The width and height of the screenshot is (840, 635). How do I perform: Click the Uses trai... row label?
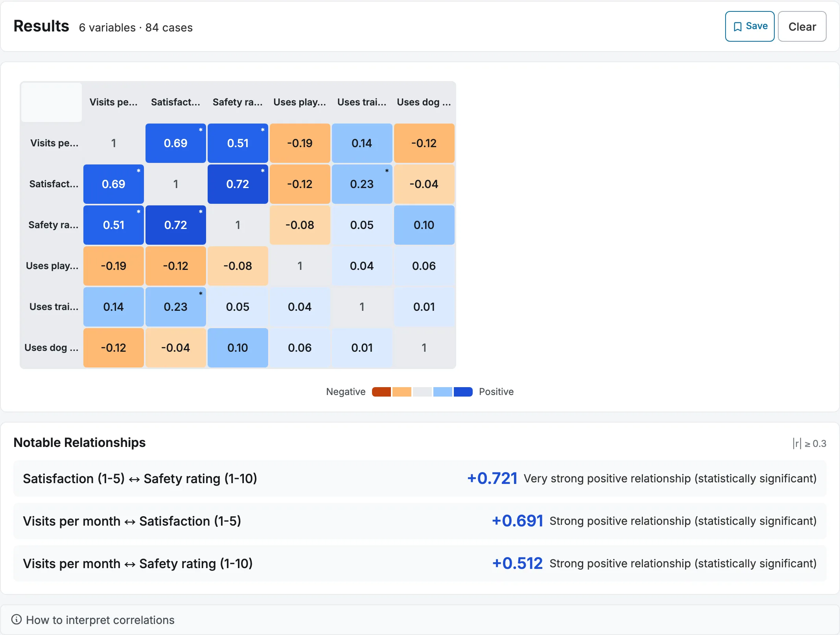pyautogui.click(x=52, y=307)
